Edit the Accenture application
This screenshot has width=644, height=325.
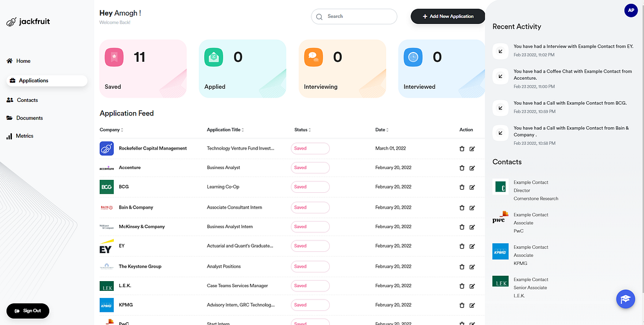coord(472,168)
